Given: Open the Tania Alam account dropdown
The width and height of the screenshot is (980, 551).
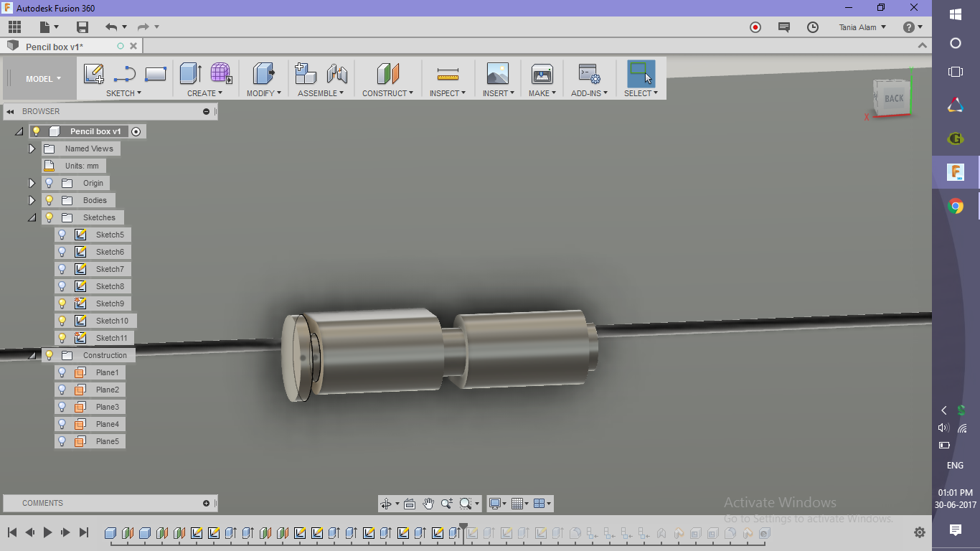Looking at the screenshot, I should click(862, 27).
